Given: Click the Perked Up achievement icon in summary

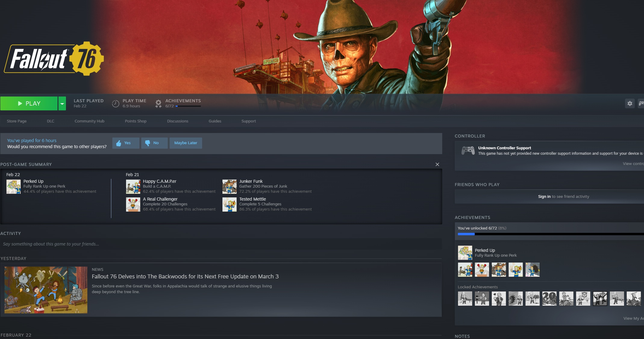Looking at the screenshot, I should [14, 186].
